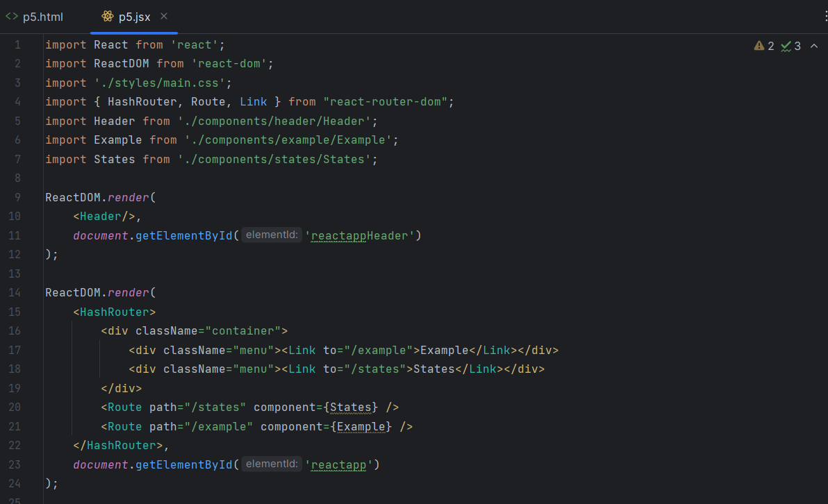
Task: Click the Header tag on line 10
Action: click(104, 217)
